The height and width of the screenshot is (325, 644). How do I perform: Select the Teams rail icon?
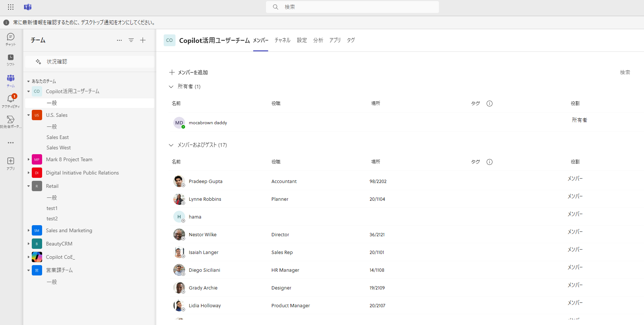[x=11, y=81]
